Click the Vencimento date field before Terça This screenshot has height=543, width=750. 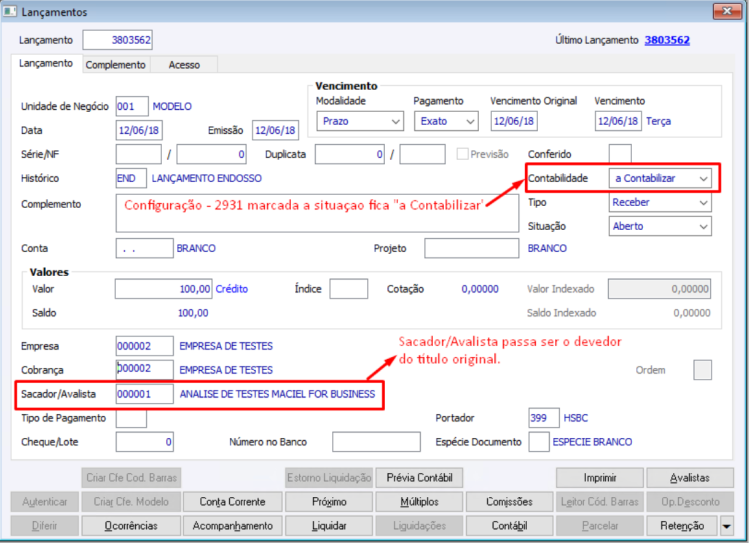click(618, 121)
